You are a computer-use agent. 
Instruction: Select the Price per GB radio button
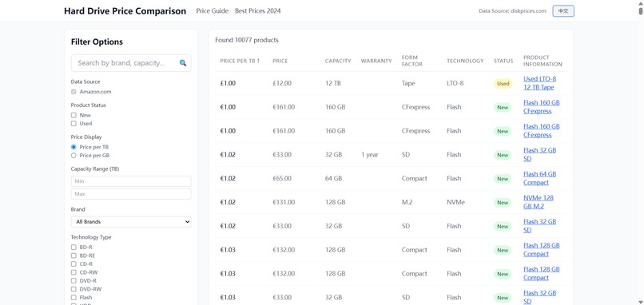point(74,156)
